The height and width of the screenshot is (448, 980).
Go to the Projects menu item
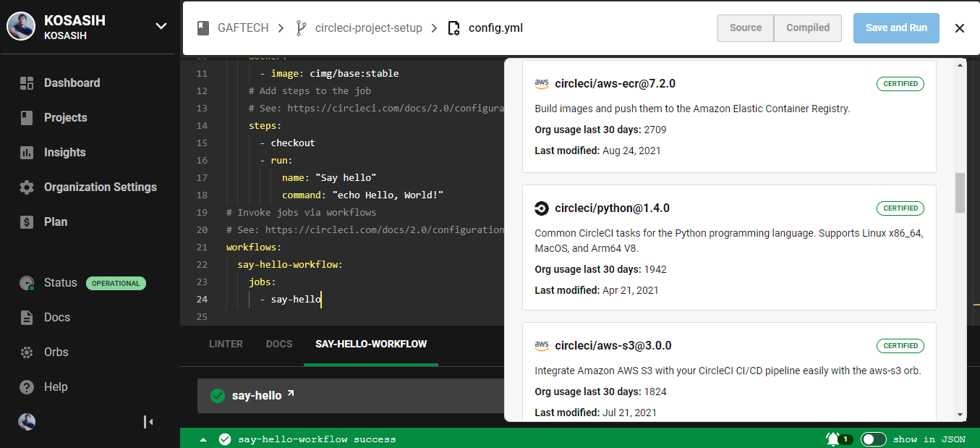66,118
